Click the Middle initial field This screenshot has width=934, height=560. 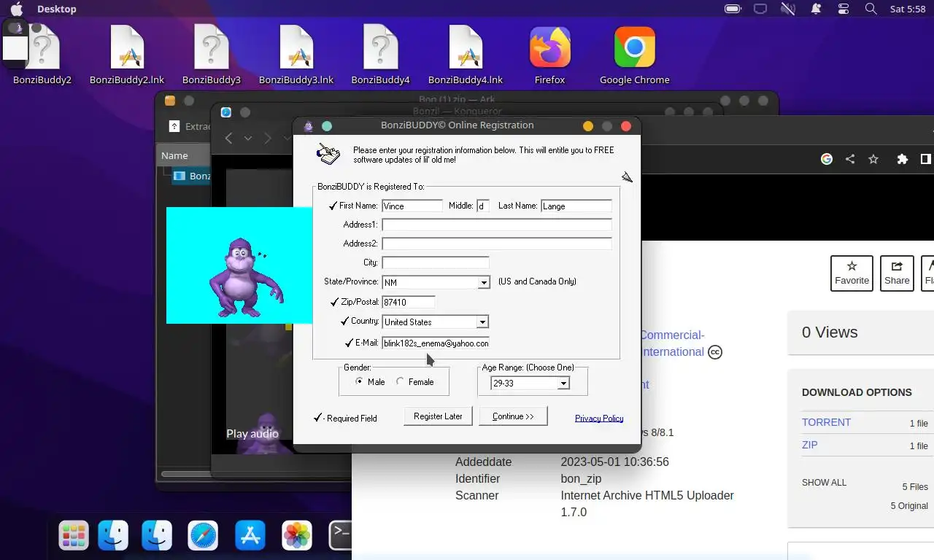483,206
